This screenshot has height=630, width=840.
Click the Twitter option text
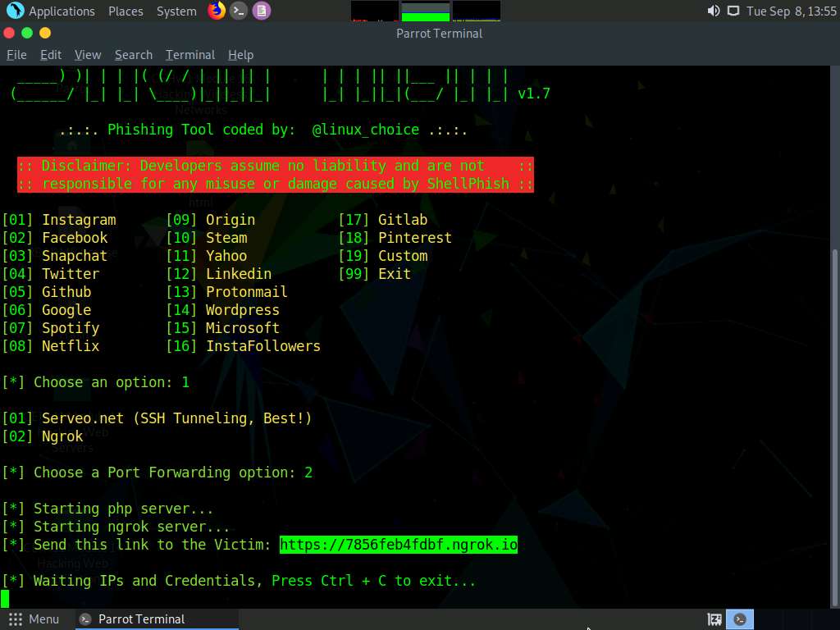click(x=71, y=274)
